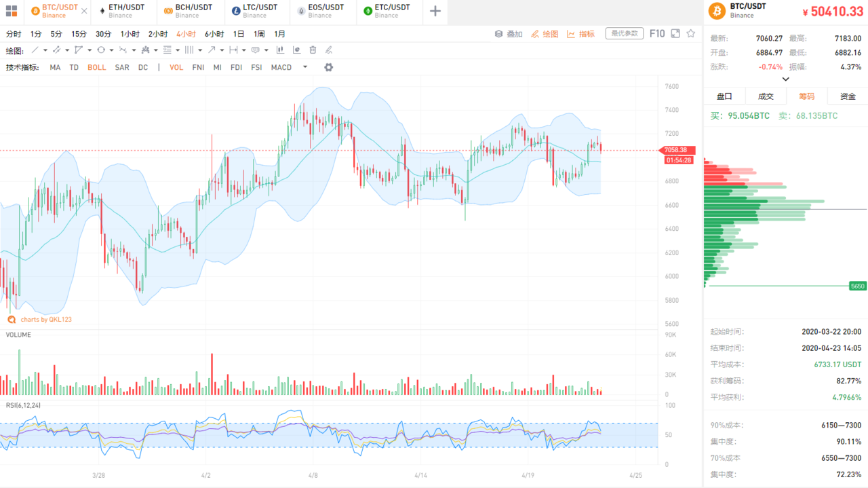Click the 最优参数 button
This screenshot has height=488, width=868.
[x=625, y=33]
